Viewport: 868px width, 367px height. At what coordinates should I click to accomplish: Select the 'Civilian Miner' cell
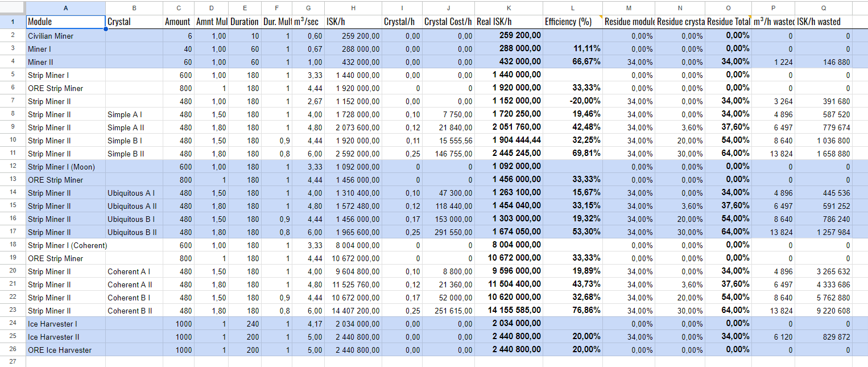65,36
